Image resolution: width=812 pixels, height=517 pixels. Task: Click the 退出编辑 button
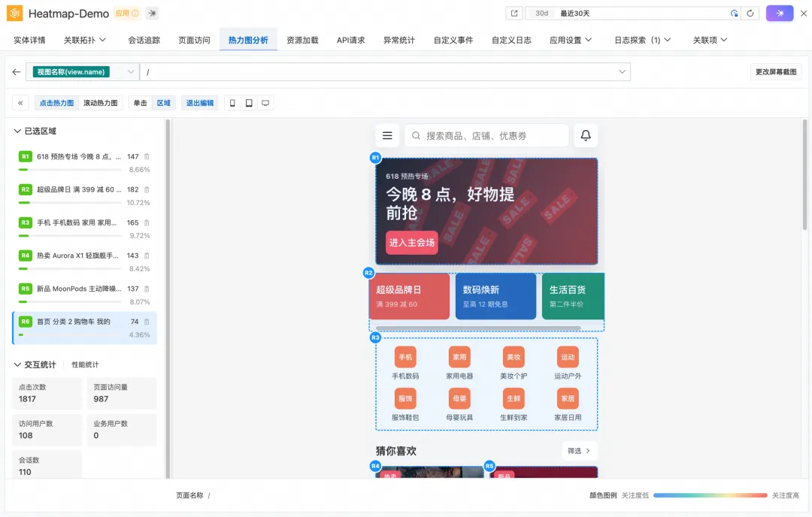200,103
